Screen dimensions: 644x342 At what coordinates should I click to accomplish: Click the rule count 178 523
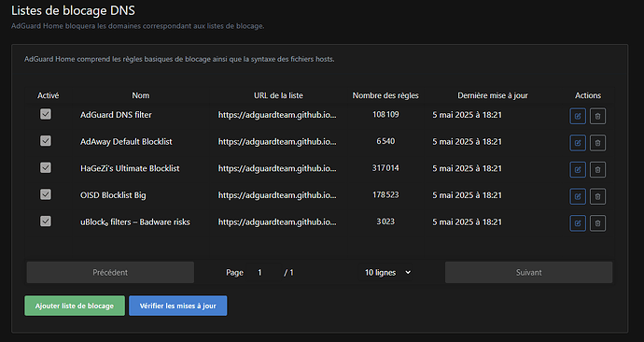(385, 194)
